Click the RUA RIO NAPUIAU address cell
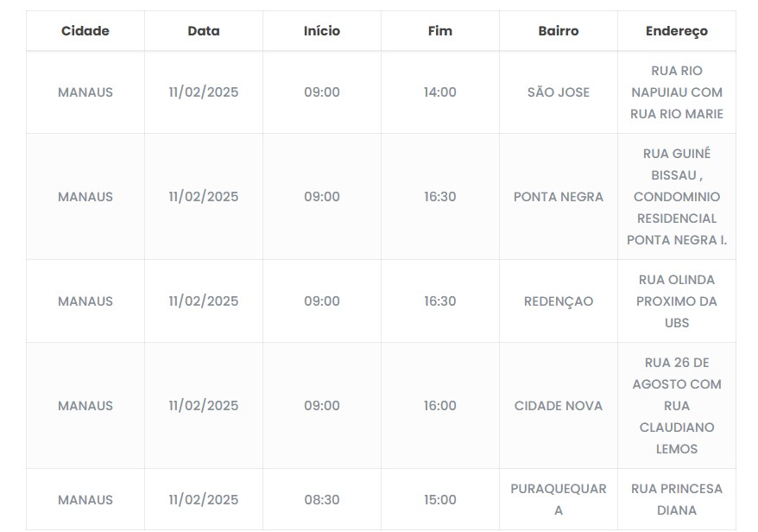This screenshot has height=532, width=758. [677, 92]
